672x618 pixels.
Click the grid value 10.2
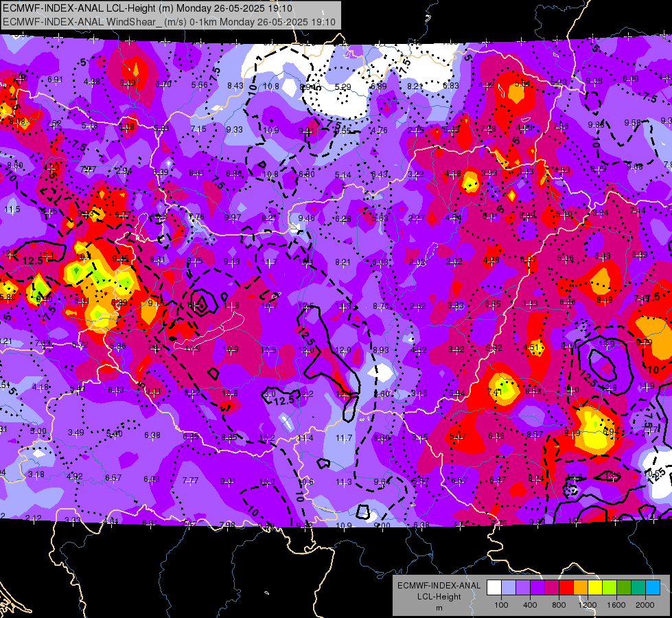(x=268, y=438)
